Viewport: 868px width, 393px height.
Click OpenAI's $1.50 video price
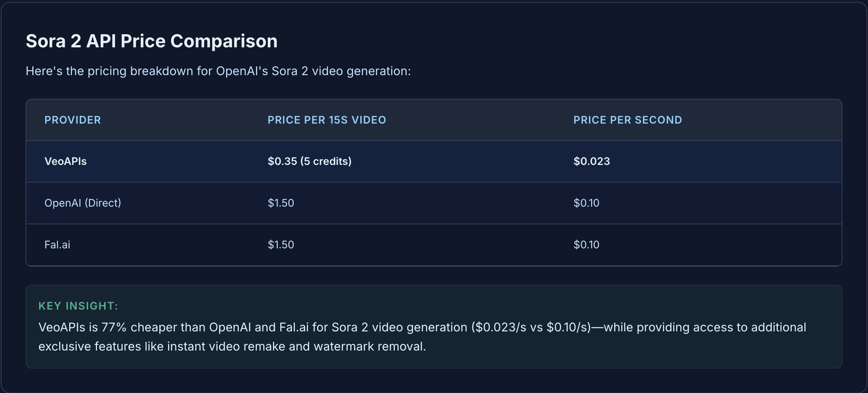[x=281, y=203]
